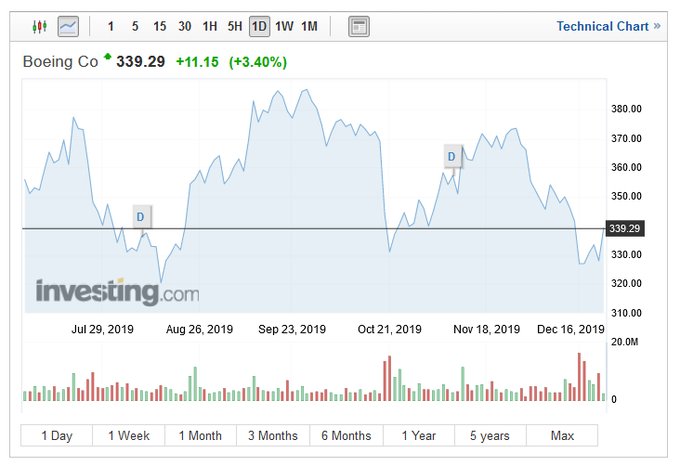This screenshot has width=680, height=466.
Task: Show the 5 years range
Action: [x=490, y=435]
